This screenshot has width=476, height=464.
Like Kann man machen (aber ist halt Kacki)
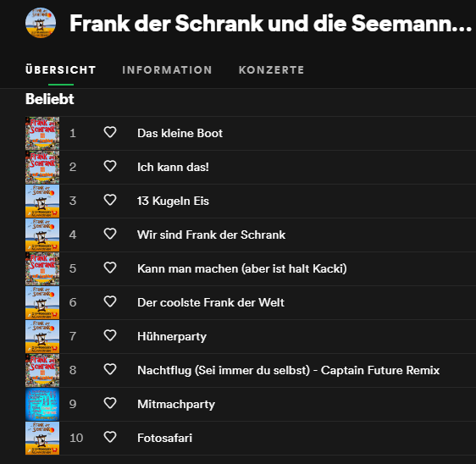point(110,268)
